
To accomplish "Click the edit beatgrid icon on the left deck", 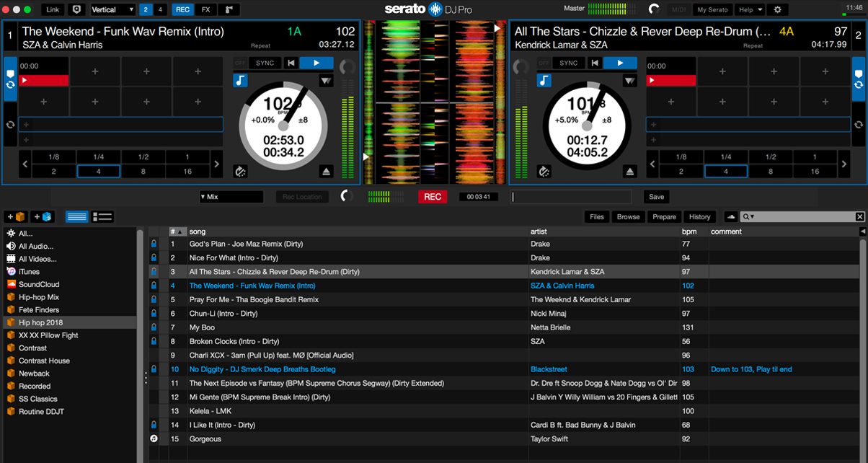I will (240, 171).
